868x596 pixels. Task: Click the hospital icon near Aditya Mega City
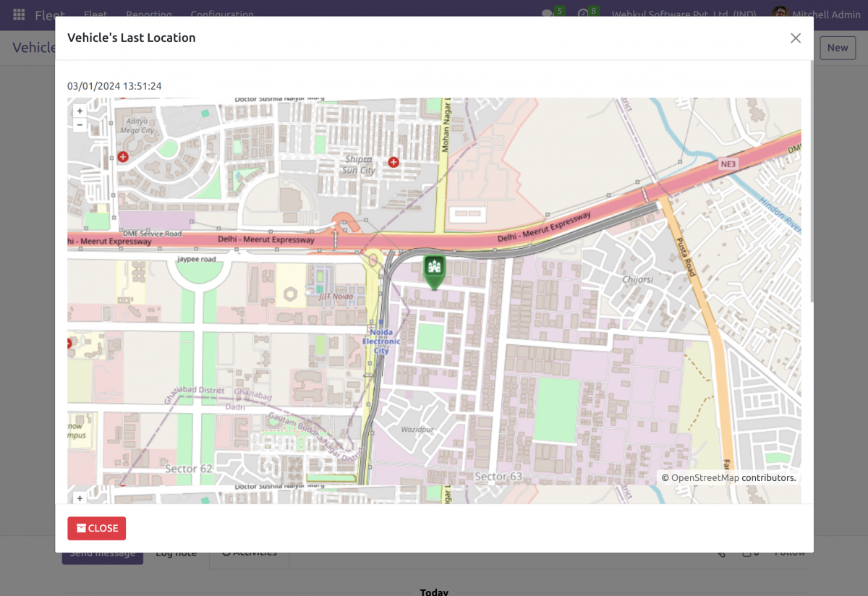[x=123, y=156]
